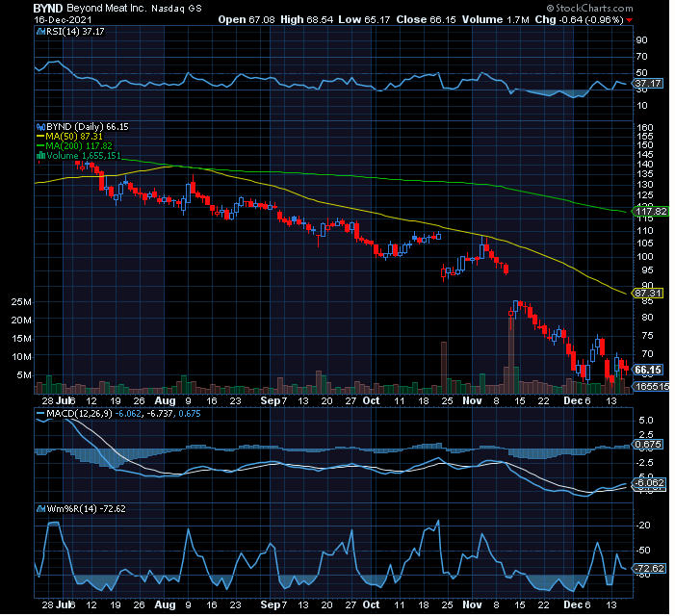Click the BYND (Daily) candlestick legend icon
The height and width of the screenshot is (616, 675).
point(40,127)
